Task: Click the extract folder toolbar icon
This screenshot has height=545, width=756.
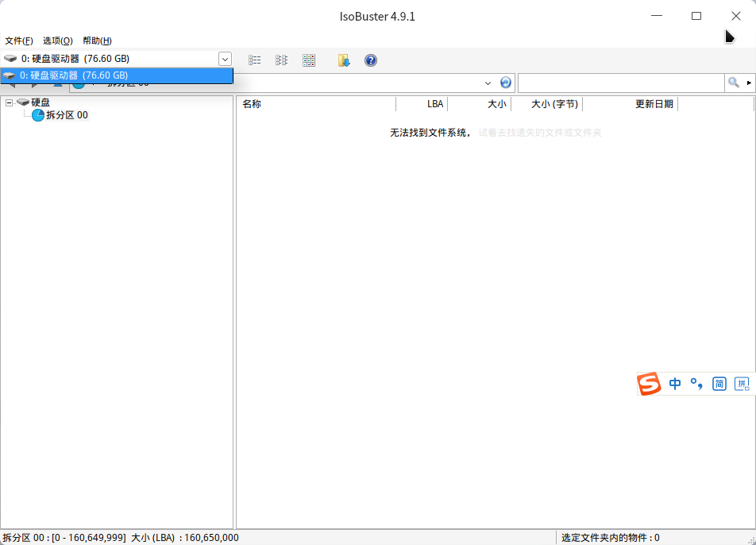Action: click(x=344, y=60)
